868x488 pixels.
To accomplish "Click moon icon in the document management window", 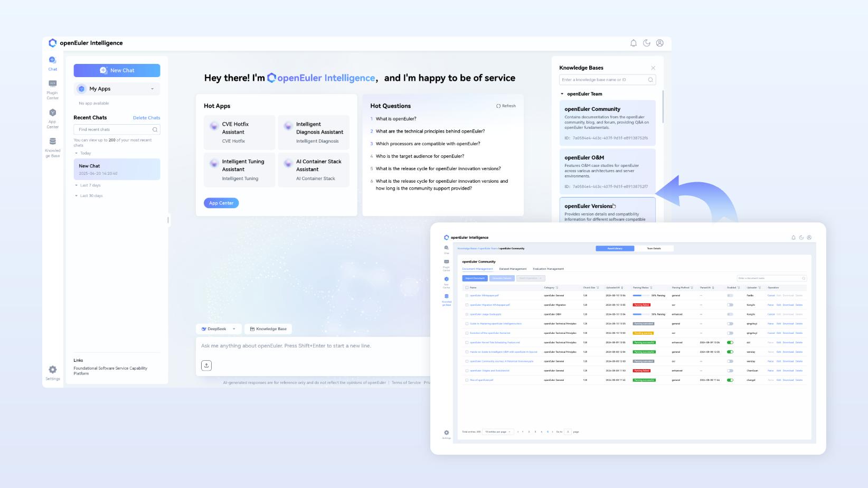I will (x=801, y=238).
